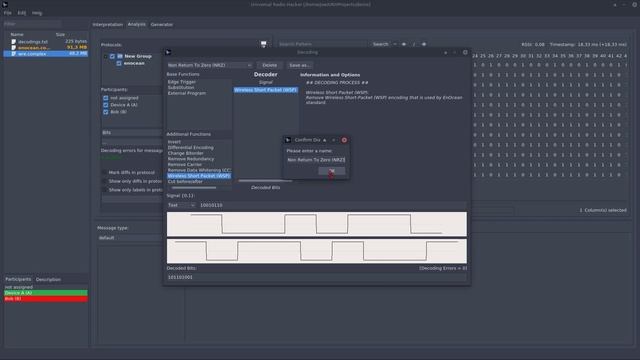The height and width of the screenshot is (360, 640).
Task: Open the Test signal dropdown
Action: pyautogui.click(x=181, y=205)
